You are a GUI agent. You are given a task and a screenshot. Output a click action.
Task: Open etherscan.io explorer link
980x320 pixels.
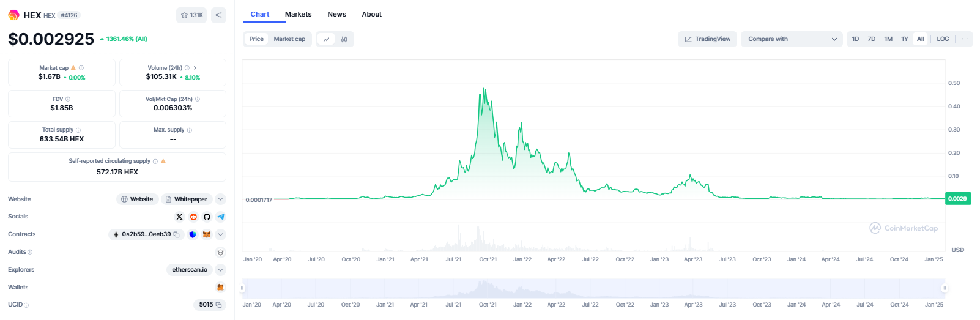click(x=190, y=270)
